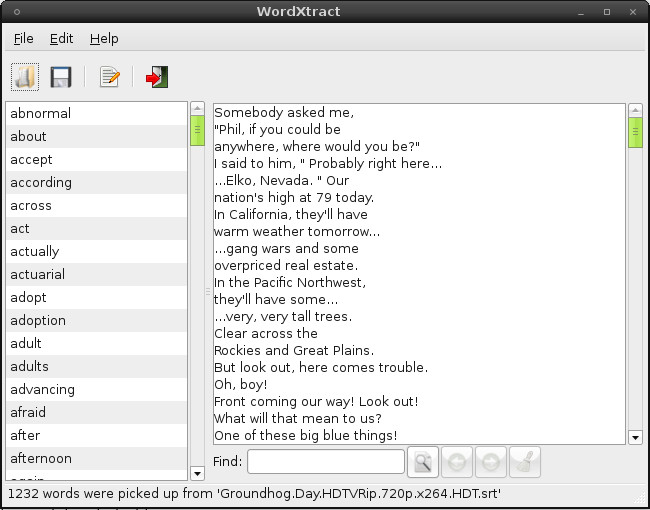This screenshot has height=510, width=650.
Task: Select the word 'afternoon' in list
Action: pyautogui.click(x=97, y=459)
